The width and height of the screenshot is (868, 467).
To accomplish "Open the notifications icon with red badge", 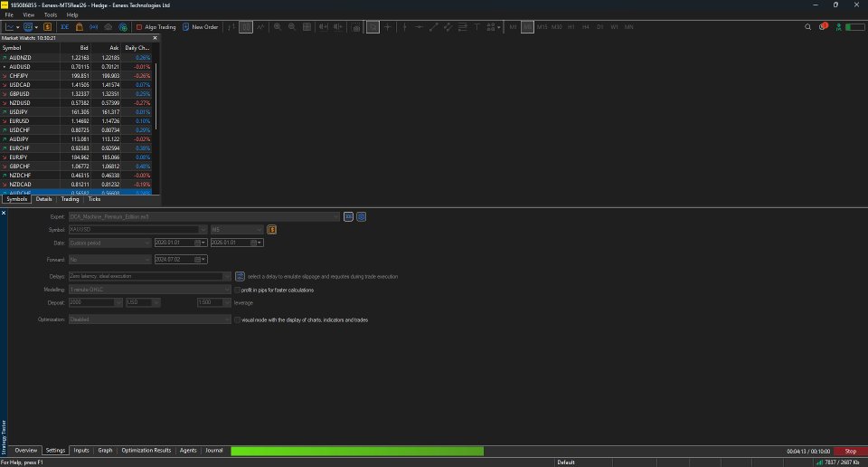I will click(x=823, y=26).
